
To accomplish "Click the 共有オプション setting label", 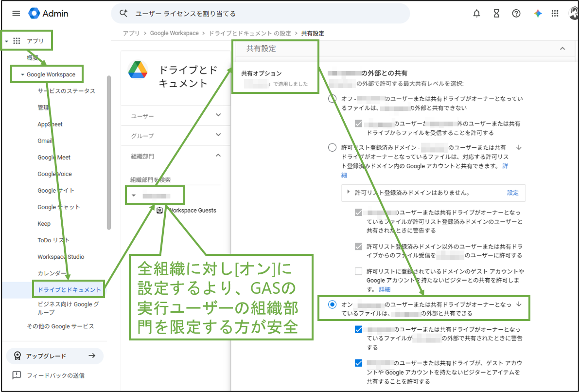I will [262, 73].
